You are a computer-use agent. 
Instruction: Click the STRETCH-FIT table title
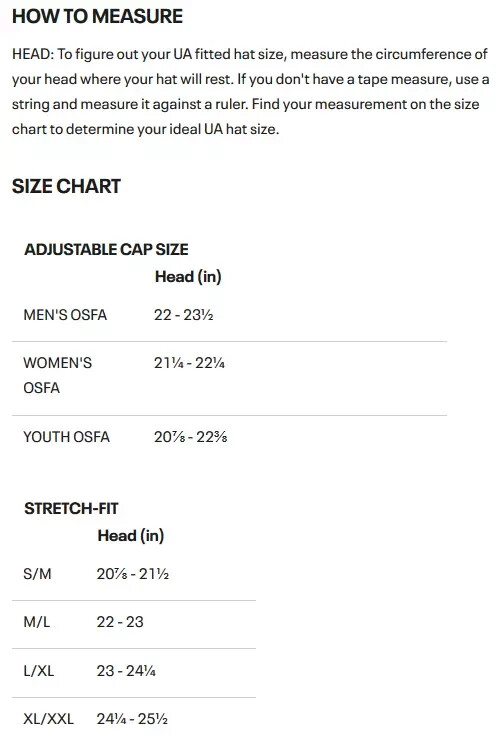click(x=71, y=508)
